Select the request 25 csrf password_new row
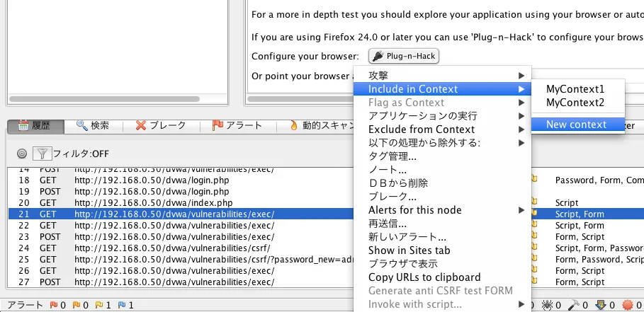Image resolution: width=644 pixels, height=312 pixels. pos(177,260)
